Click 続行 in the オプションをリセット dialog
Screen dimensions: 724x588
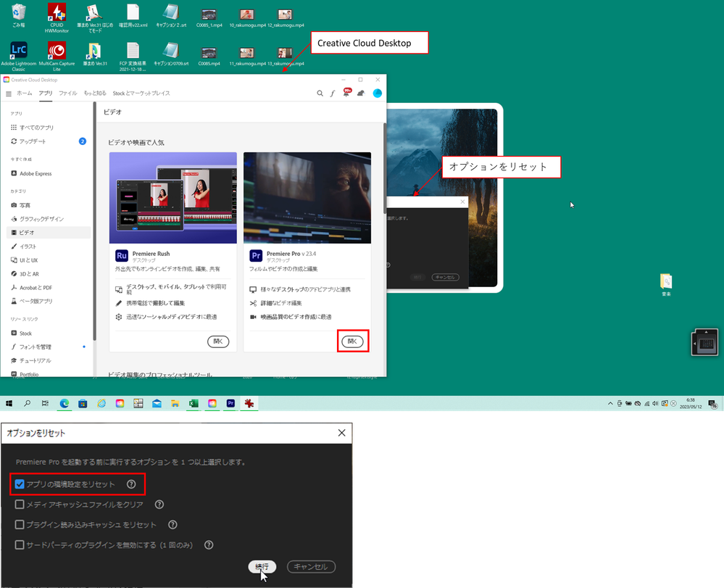tap(262, 566)
